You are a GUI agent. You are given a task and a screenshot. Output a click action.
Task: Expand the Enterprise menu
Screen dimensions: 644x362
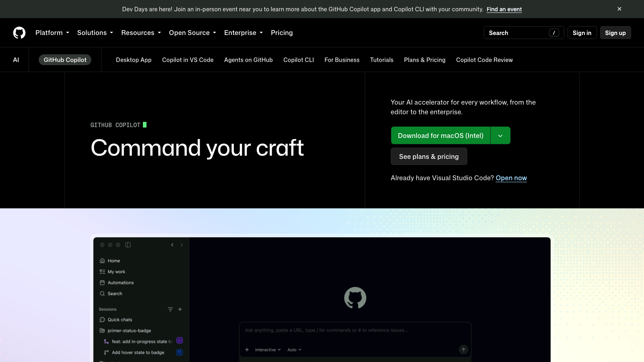(244, 33)
